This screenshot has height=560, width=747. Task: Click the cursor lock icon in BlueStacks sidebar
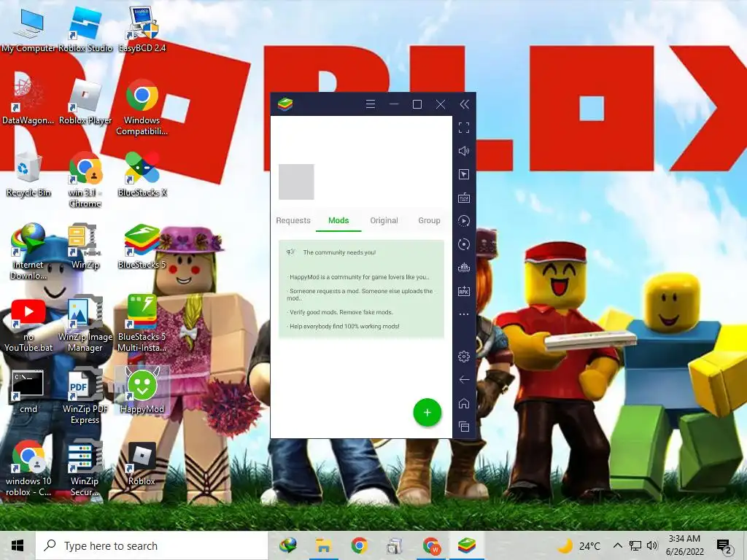pyautogui.click(x=463, y=174)
